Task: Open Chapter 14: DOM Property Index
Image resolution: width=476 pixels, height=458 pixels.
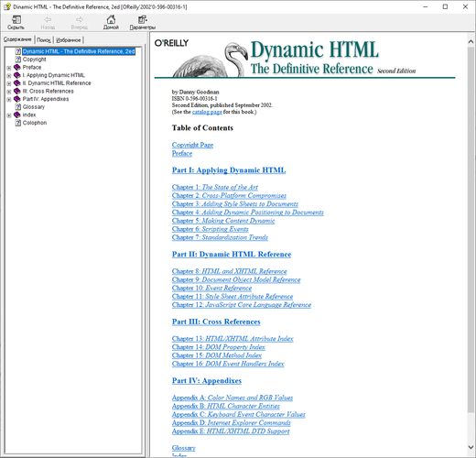Action: [x=219, y=347]
